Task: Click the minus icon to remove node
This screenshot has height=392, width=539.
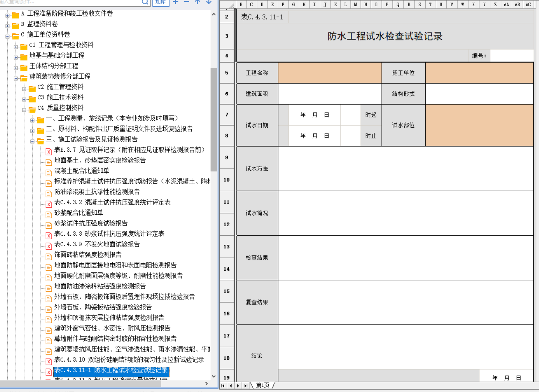Action: click(x=186, y=2)
